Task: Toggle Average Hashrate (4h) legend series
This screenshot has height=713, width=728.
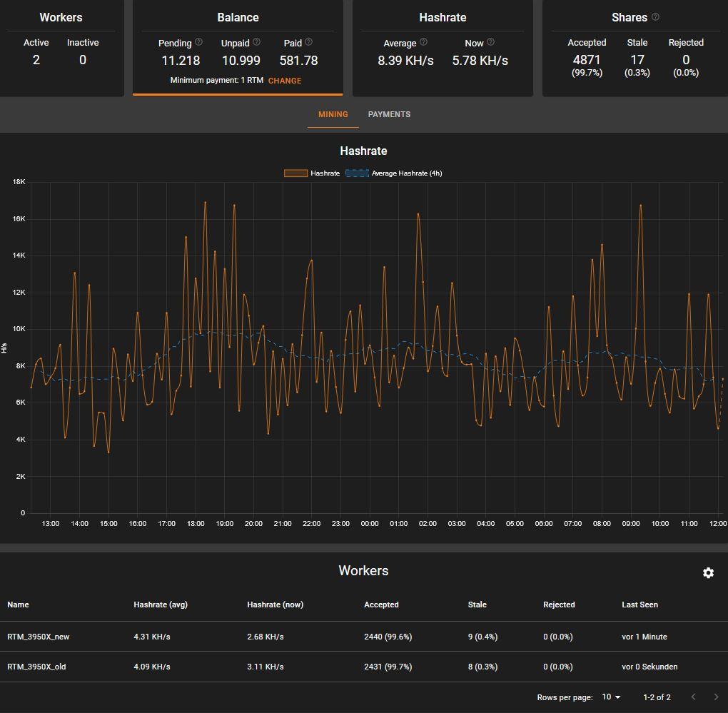Action: point(394,173)
